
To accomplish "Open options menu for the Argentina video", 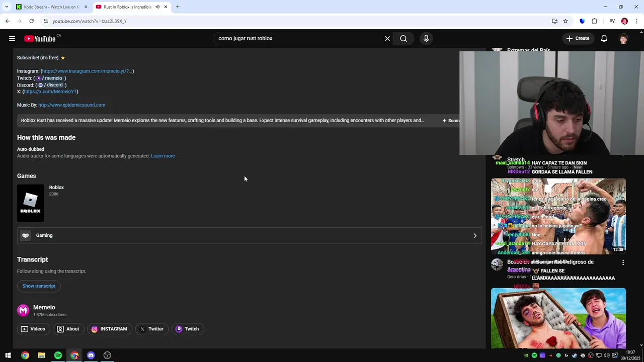I will (623, 263).
